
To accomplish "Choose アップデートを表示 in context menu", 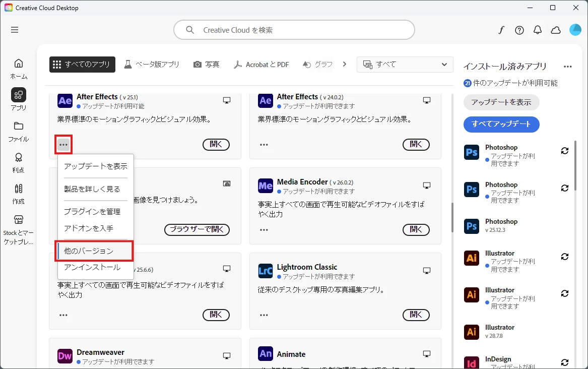I will click(96, 166).
